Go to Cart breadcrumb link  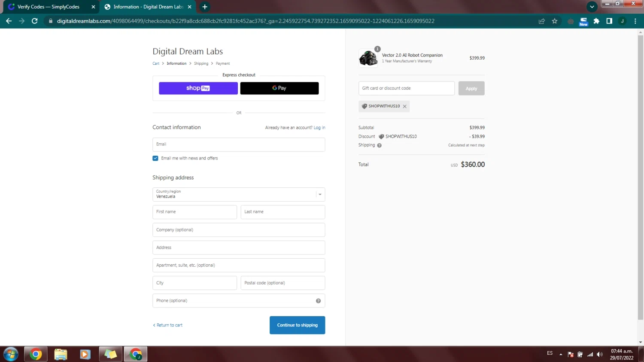tap(156, 63)
